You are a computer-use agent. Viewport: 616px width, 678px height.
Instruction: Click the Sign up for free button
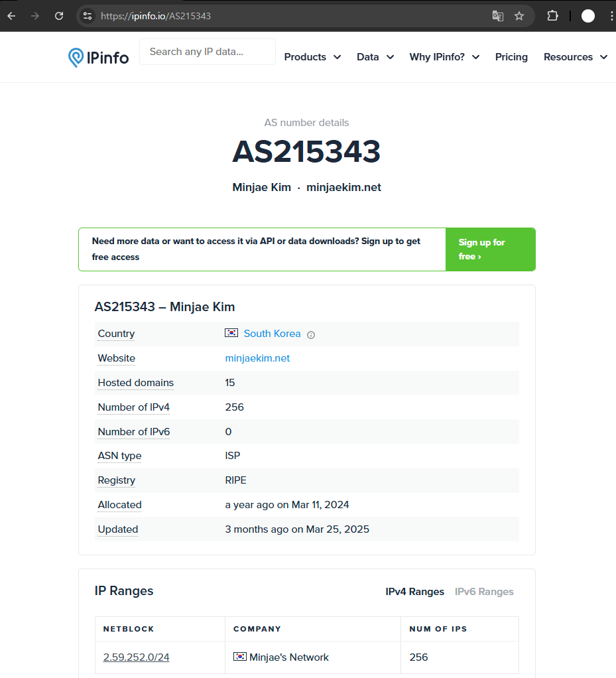click(491, 249)
